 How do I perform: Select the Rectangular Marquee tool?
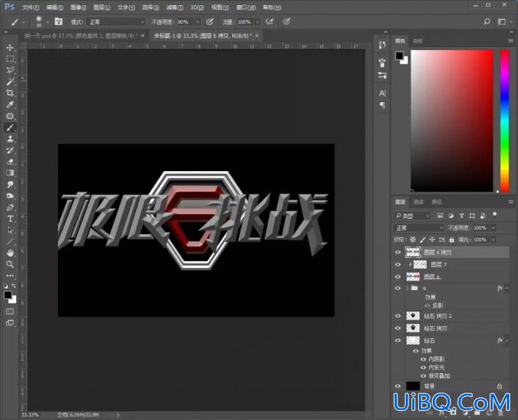click(10, 59)
